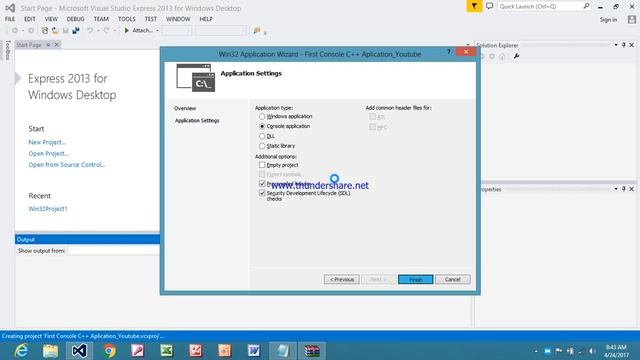Viewport: 640px width, 360px height.
Task: Click the Save toolbar icon
Action: pyautogui.click(x=65, y=31)
